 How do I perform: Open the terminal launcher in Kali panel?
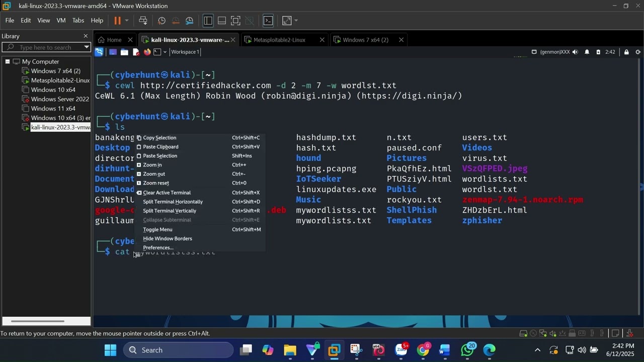click(x=157, y=52)
